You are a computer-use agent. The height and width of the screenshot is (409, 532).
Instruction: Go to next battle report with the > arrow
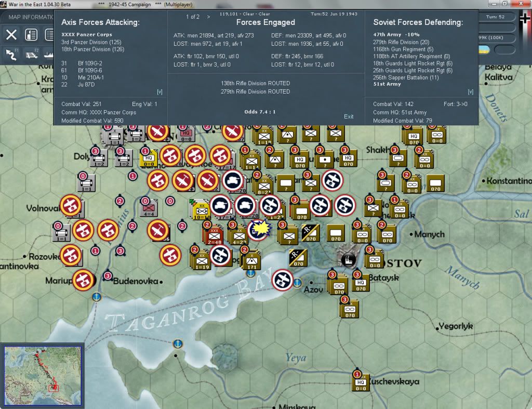coord(208,17)
